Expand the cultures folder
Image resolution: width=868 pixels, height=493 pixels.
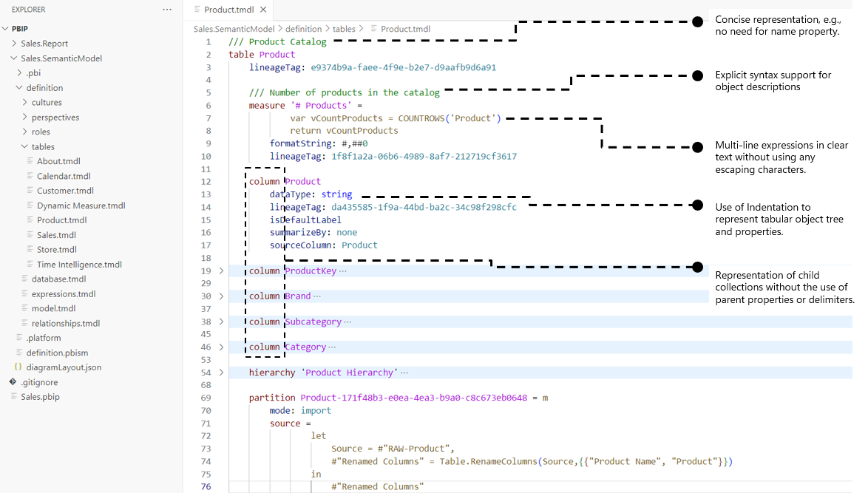click(24, 103)
